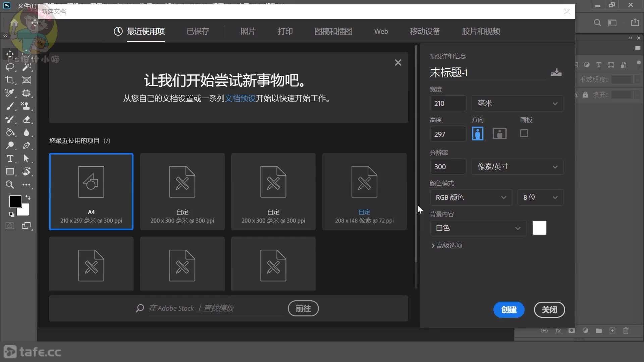
Task: Open the search icon in Photoshop window
Action: point(597,23)
